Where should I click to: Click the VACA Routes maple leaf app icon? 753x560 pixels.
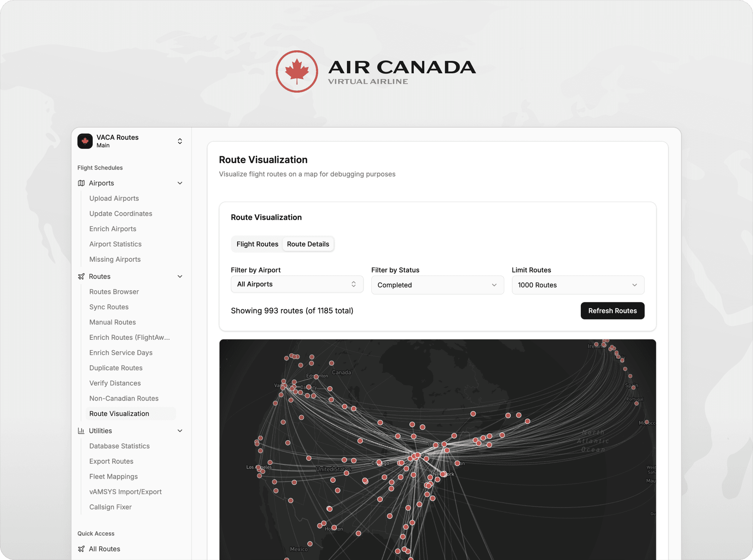(x=85, y=141)
